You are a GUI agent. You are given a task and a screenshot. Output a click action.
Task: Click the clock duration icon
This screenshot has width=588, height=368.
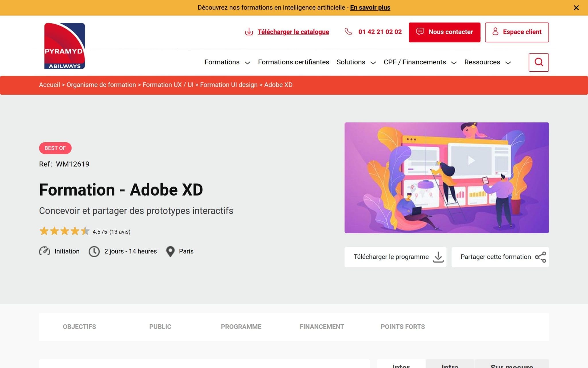pos(94,252)
